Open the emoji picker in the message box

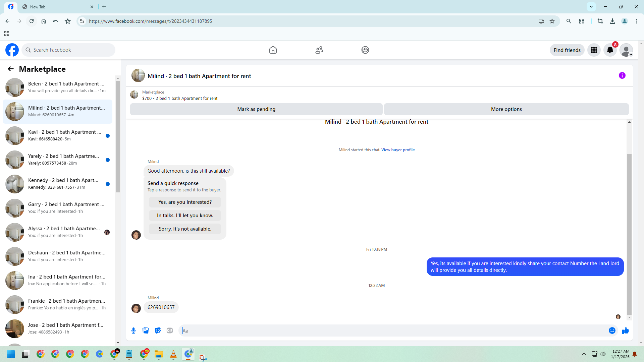point(612,330)
